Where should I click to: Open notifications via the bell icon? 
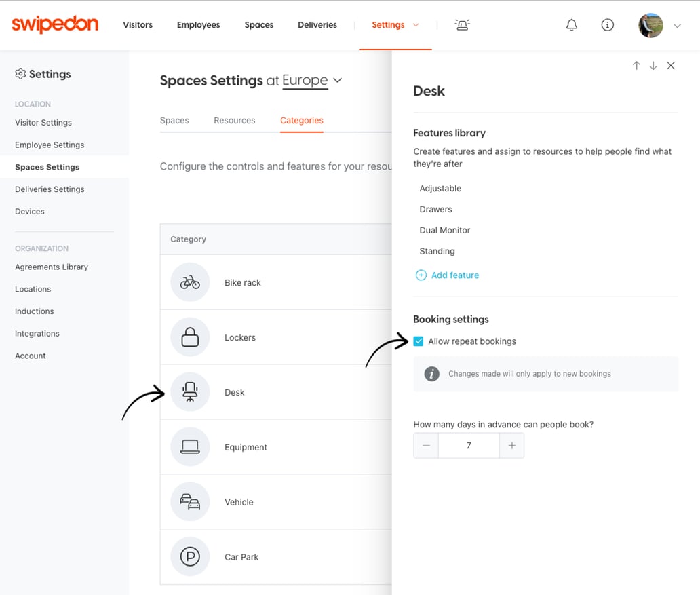(571, 24)
